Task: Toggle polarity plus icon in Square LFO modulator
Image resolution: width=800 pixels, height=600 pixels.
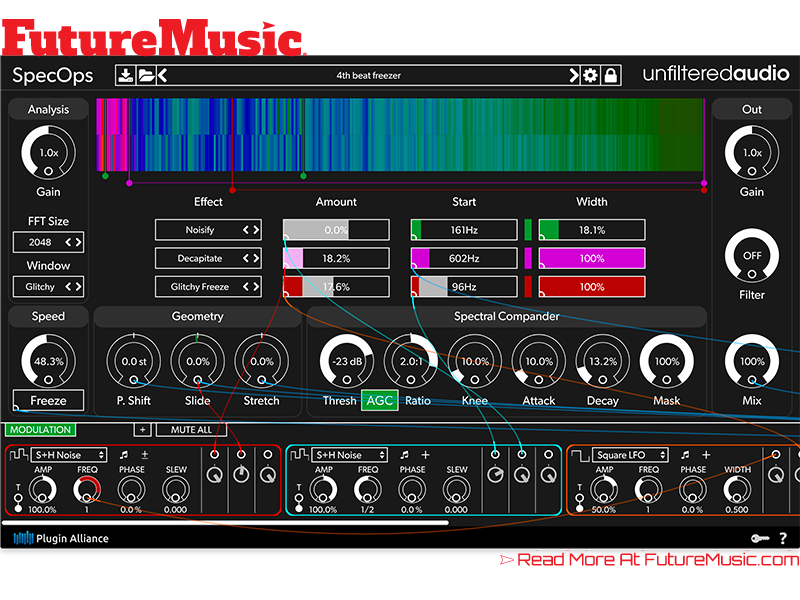Action: [x=706, y=455]
